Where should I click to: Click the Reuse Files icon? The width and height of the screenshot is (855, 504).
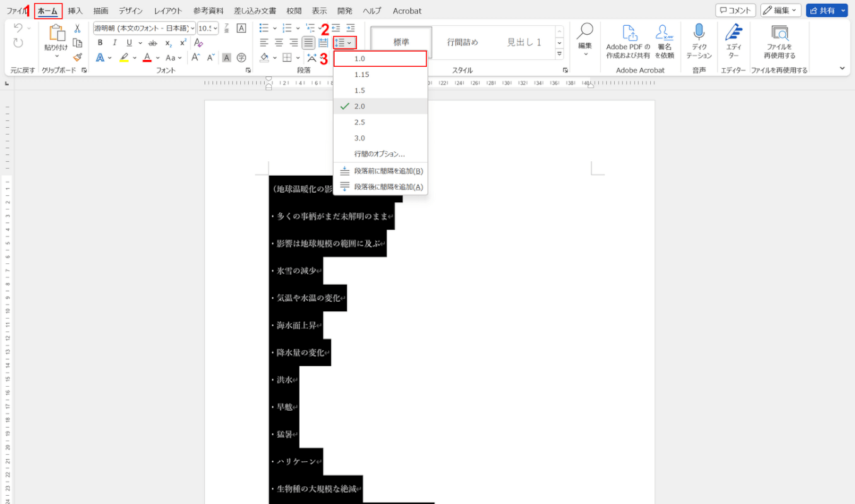[780, 33]
